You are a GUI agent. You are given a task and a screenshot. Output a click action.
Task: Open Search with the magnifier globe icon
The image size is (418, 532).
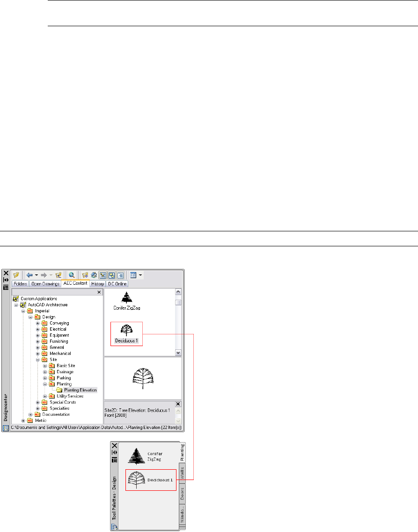(72, 275)
